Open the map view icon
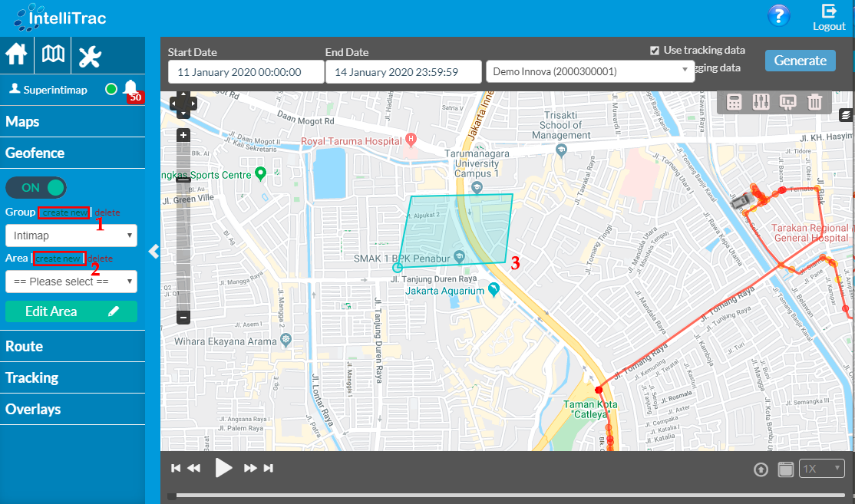The height and width of the screenshot is (504, 855). (x=54, y=55)
